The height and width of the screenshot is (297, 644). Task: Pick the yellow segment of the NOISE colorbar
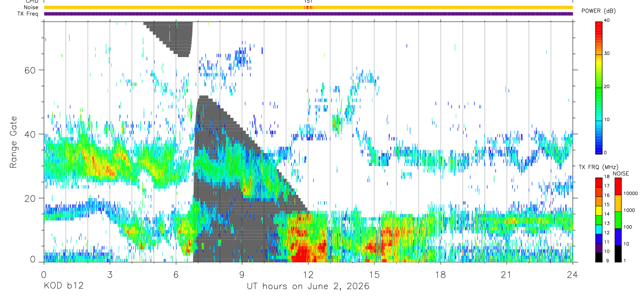(x=618, y=203)
